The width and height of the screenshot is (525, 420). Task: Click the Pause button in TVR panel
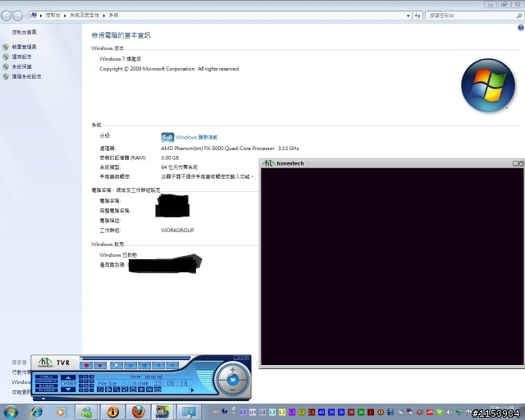[130, 365]
